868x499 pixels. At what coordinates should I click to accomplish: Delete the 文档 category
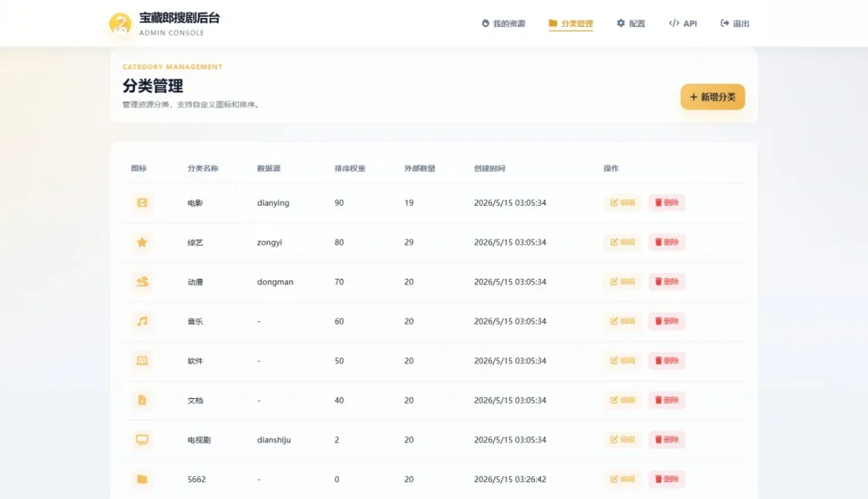coord(667,400)
